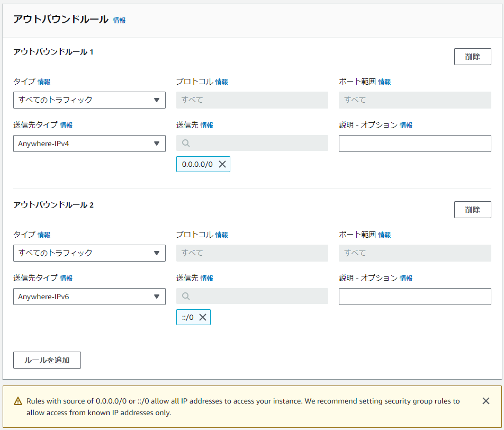Delete outbound rule 1 with 削除 button
Viewport: 504px width, 430px height.
tap(472, 57)
